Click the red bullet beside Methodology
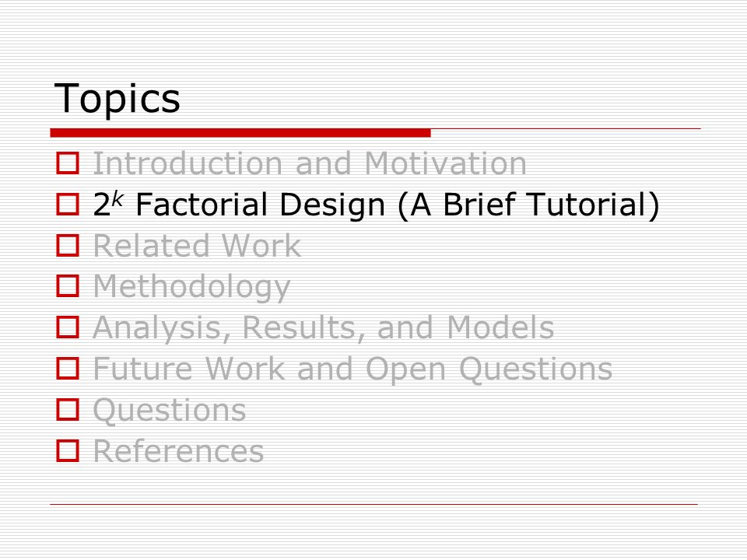 pos(68,285)
